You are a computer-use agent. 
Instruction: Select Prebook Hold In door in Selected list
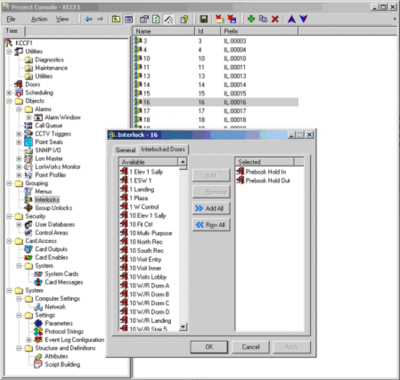pos(262,172)
